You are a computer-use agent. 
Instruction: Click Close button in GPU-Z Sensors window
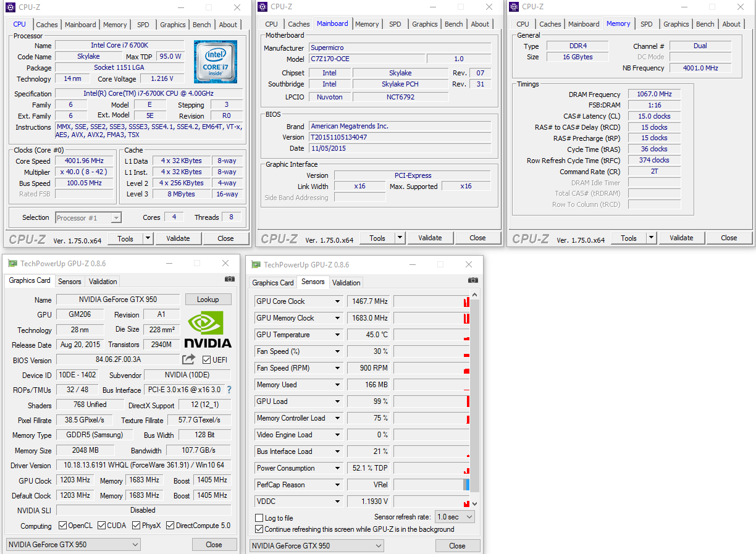pyautogui.click(x=457, y=545)
